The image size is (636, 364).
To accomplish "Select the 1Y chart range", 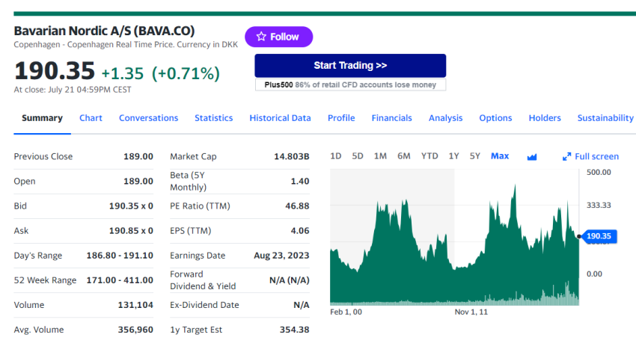I will coord(454,156).
